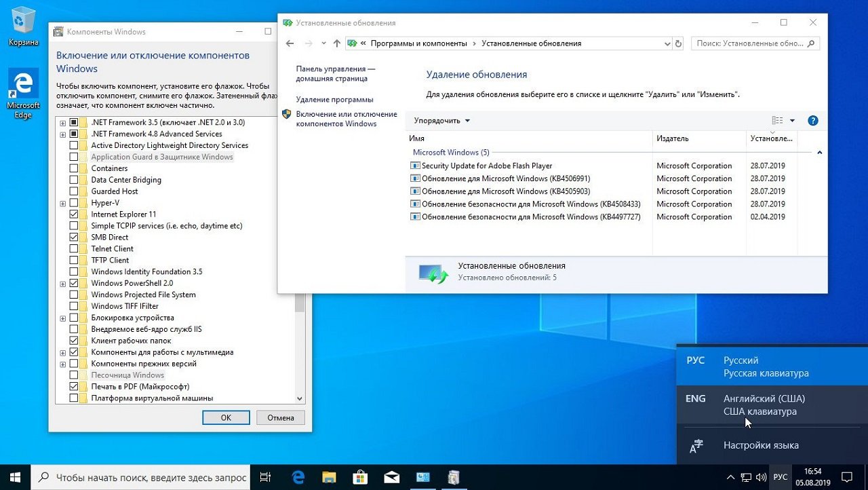Click the Task View taskbar icon

(266, 477)
